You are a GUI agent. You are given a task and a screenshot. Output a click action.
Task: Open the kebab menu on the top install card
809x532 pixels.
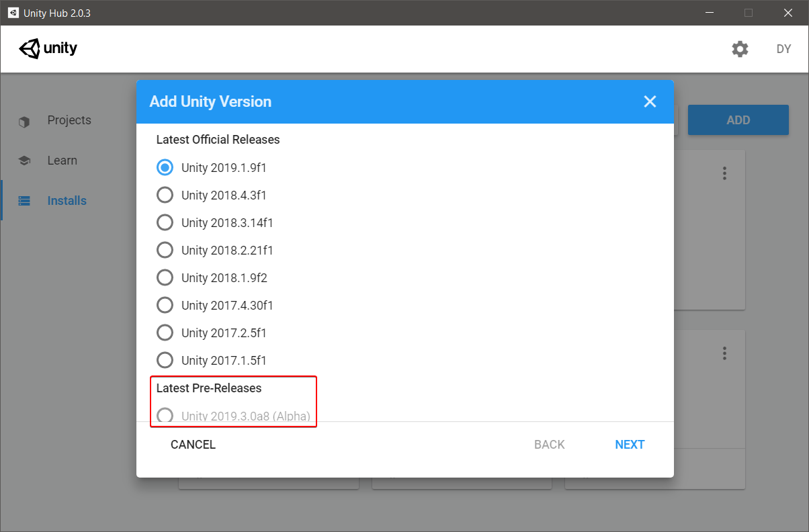pyautogui.click(x=724, y=173)
